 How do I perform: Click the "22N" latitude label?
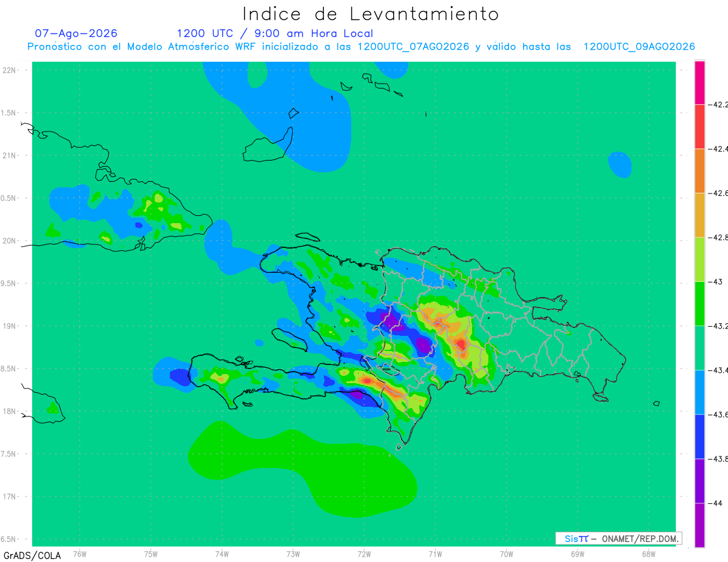tap(10, 70)
